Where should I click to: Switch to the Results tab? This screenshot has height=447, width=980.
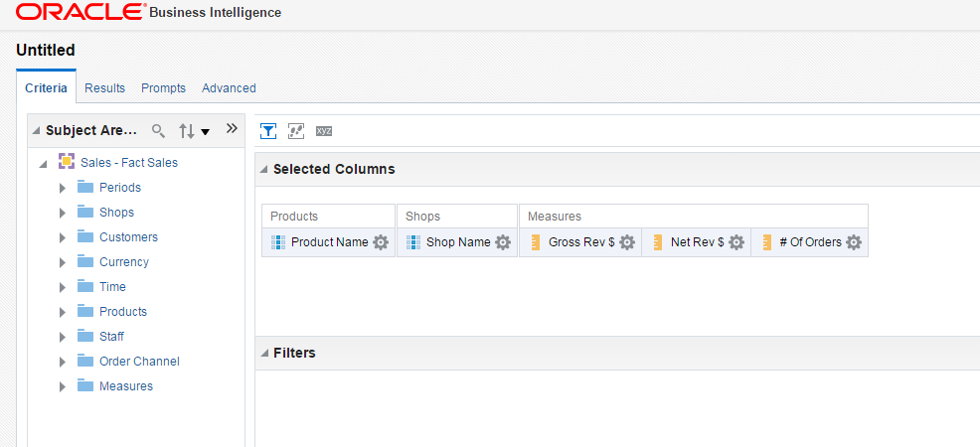point(105,88)
